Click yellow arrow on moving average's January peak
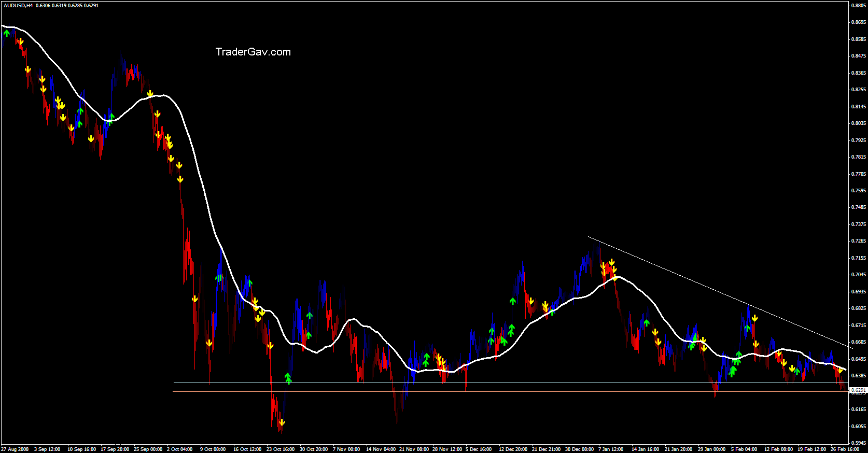Image resolution: width=868 pixels, height=453 pixels. (615, 278)
